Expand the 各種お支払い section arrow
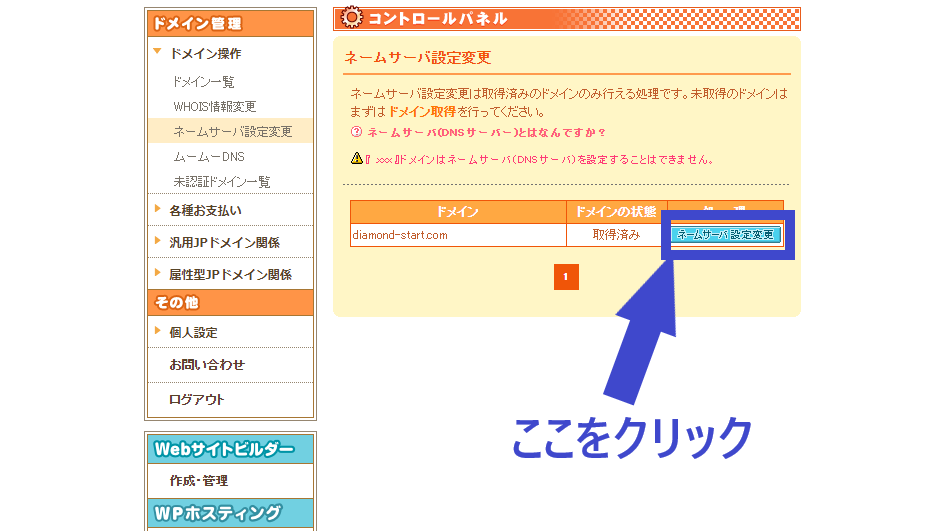 (157, 209)
